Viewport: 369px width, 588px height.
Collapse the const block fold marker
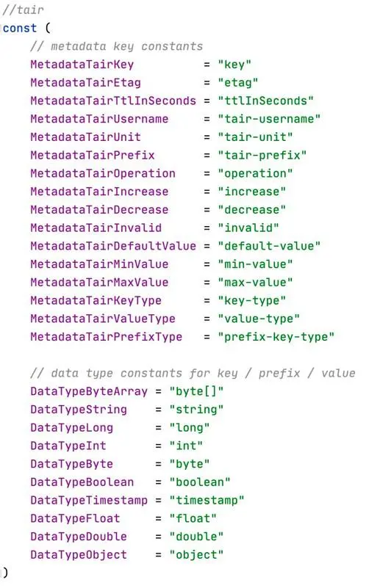(1, 28)
